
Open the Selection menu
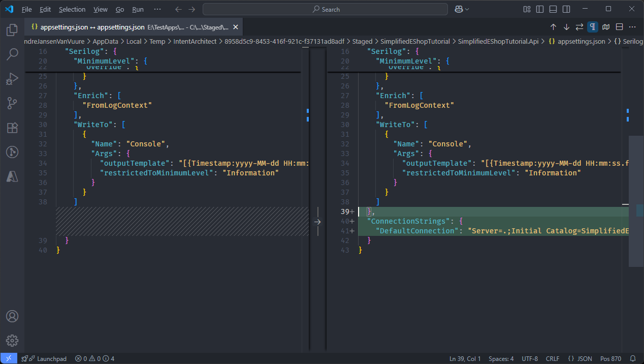coord(72,9)
